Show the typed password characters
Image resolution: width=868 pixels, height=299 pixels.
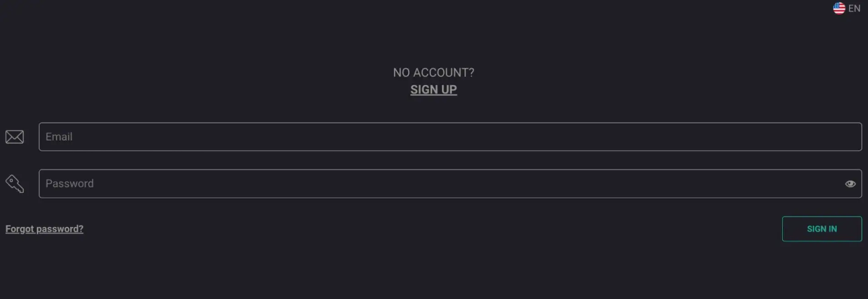click(x=850, y=184)
